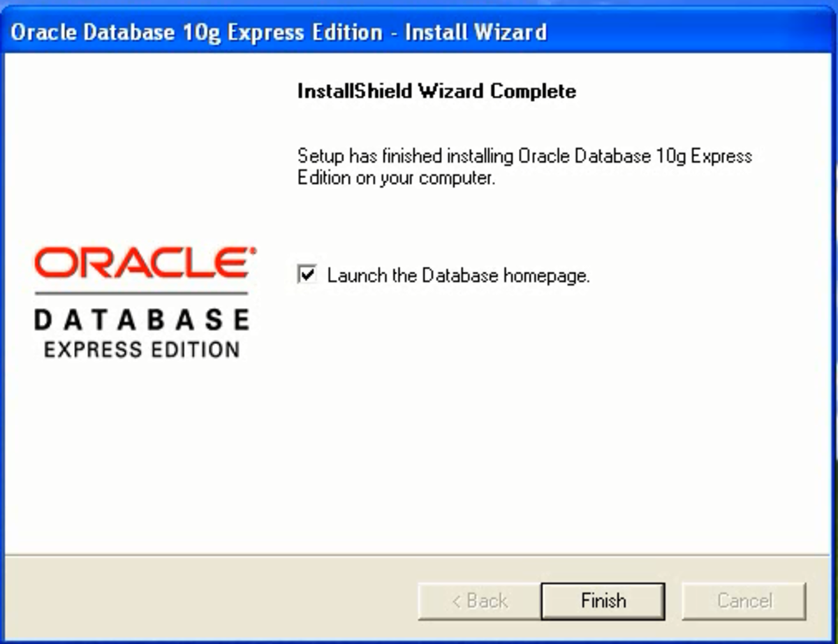
Task: Click the 'InstallShield Wizard Complete' heading
Action: coord(436,91)
